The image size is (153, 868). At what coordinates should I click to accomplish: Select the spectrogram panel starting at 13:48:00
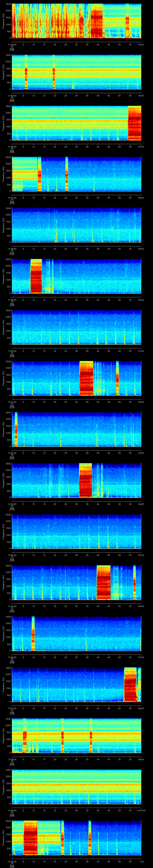coord(77,225)
